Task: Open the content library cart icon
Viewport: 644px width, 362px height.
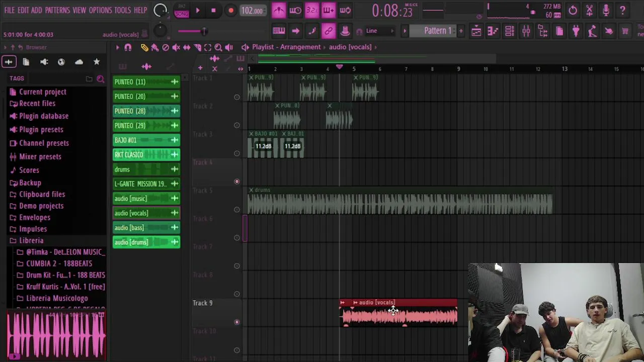Action: (625, 31)
